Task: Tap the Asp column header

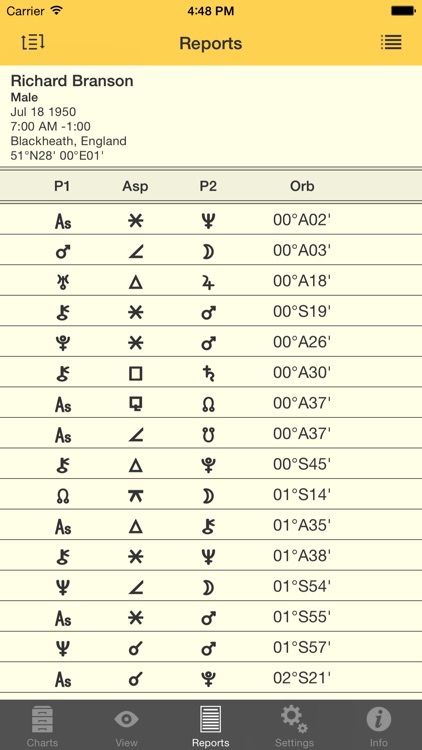Action: (x=135, y=186)
